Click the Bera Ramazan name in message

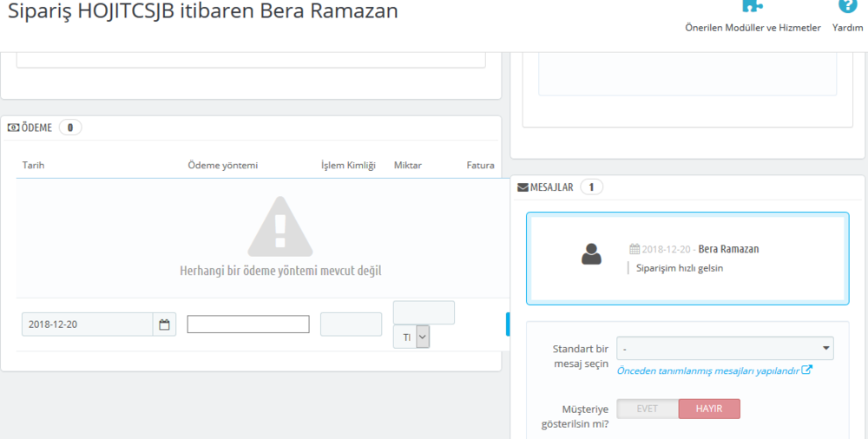pyautogui.click(x=728, y=249)
